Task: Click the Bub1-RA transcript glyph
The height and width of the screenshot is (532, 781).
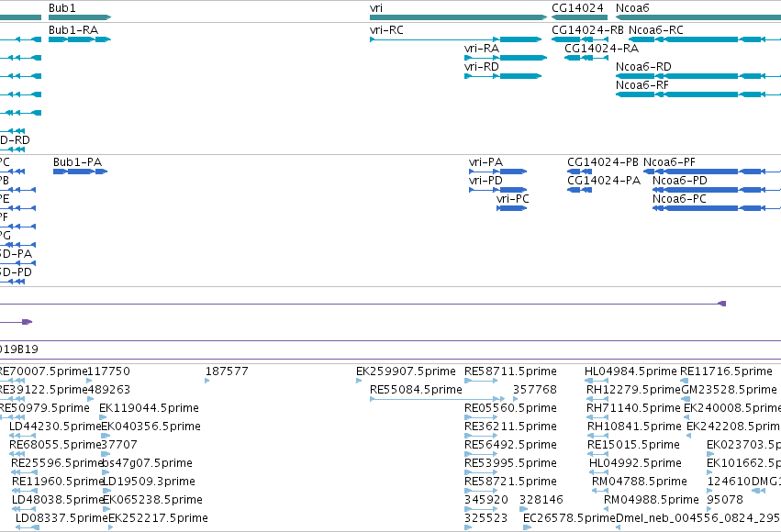Action: click(x=80, y=39)
